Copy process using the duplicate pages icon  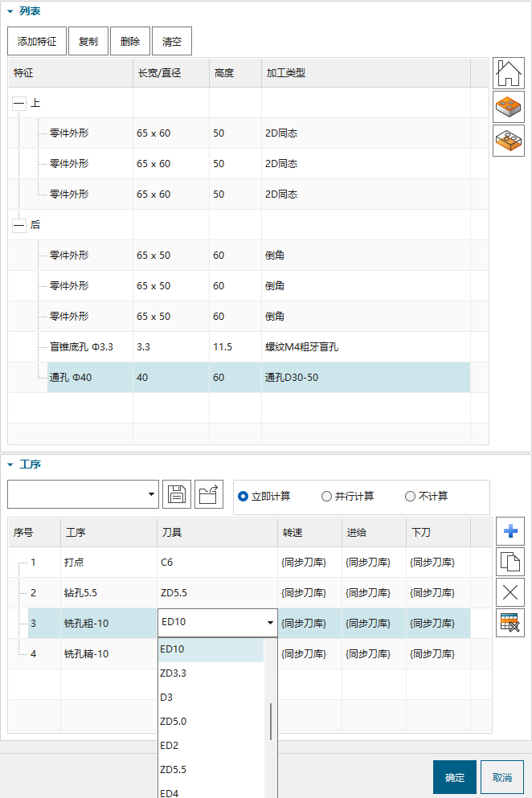pyautogui.click(x=510, y=562)
